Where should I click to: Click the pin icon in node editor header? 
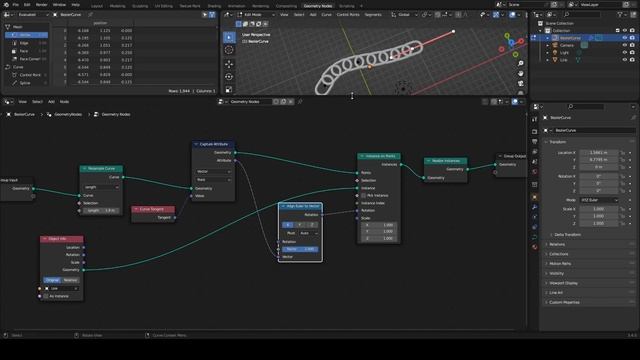(300, 102)
